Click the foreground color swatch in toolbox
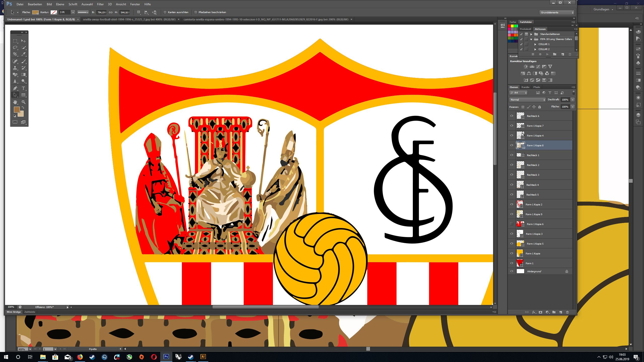The width and height of the screenshot is (644, 362). (x=17, y=109)
